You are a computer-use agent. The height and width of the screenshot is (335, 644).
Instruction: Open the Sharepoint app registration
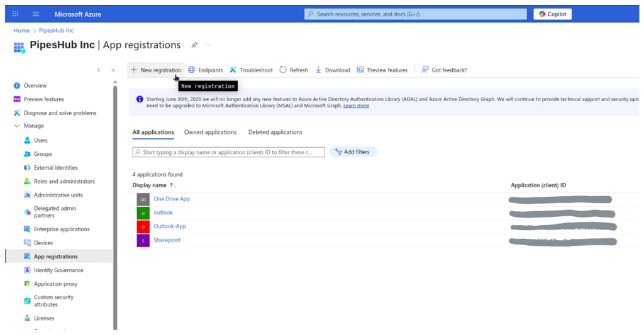point(167,240)
